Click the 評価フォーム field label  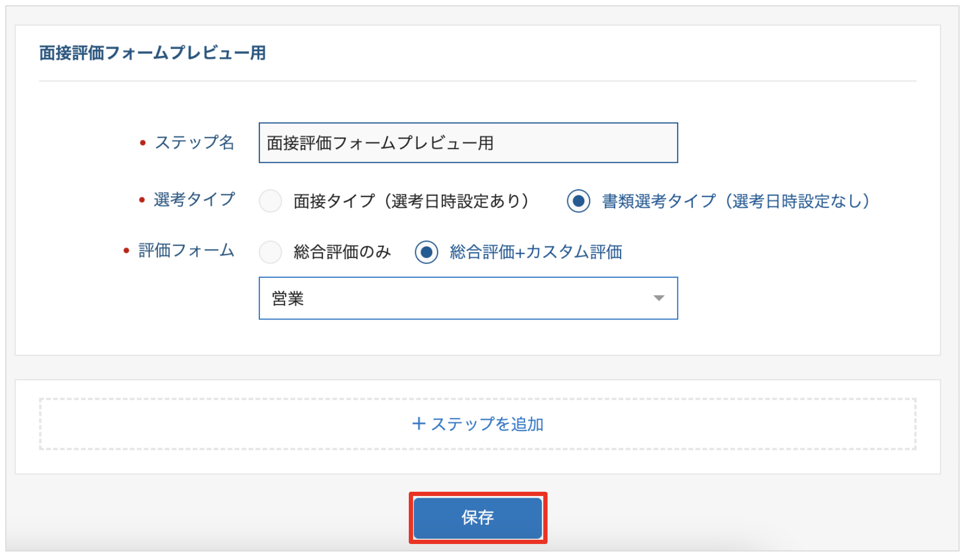click(186, 250)
